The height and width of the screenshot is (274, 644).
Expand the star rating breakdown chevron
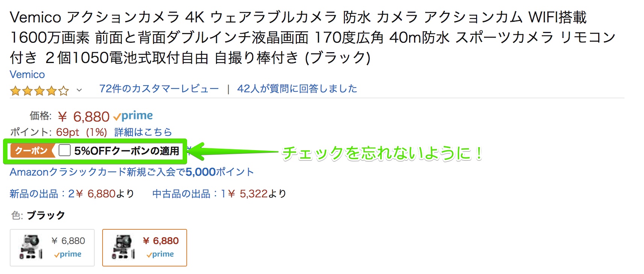pos(79,90)
